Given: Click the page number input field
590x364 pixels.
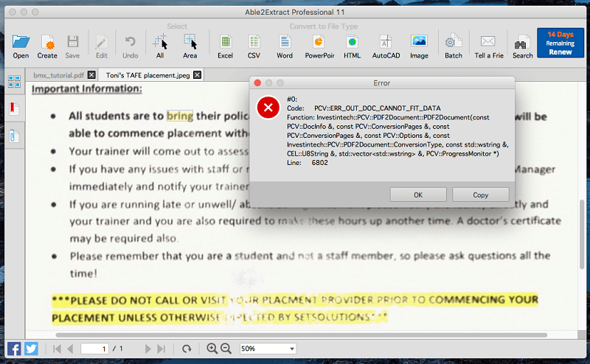Looking at the screenshot, I should pos(94,349).
